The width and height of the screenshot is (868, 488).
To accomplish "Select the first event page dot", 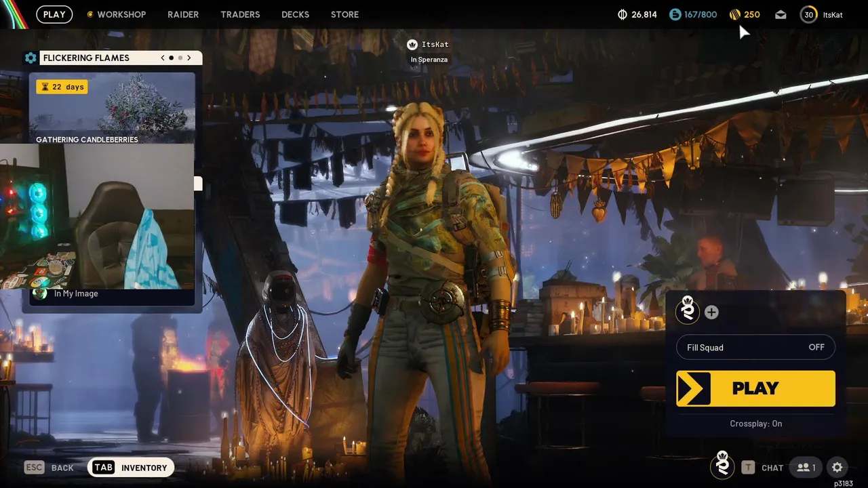I will [x=171, y=58].
